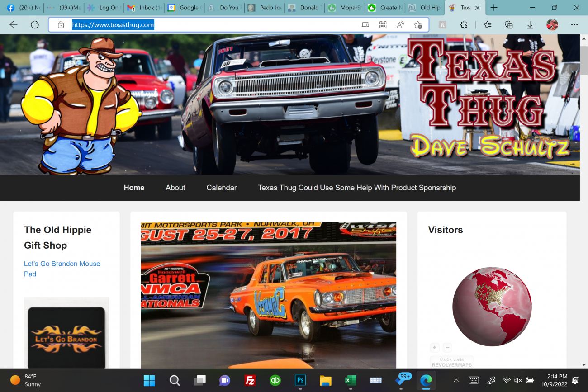Add this page to favorites via the star icon

418,25
